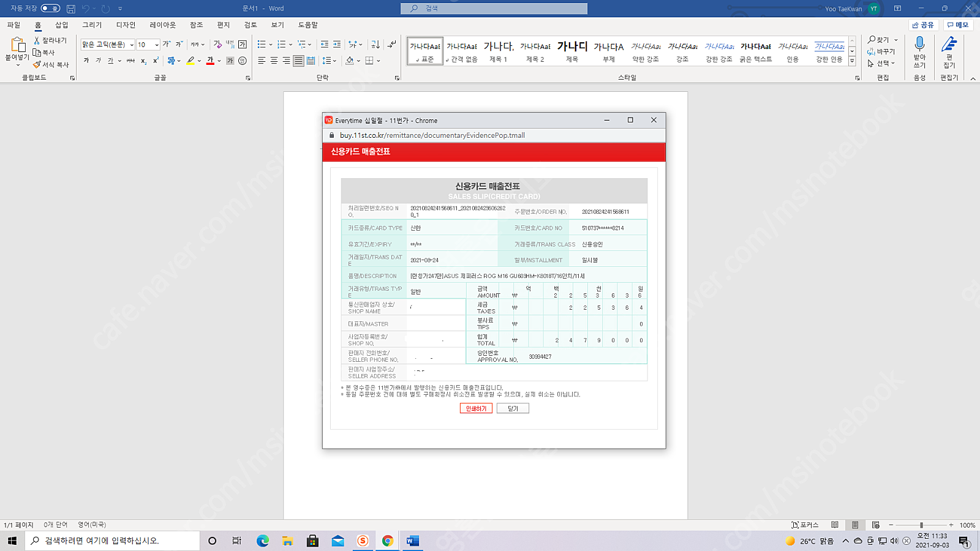
Task: Click the Task View taskbar icon
Action: point(237,541)
